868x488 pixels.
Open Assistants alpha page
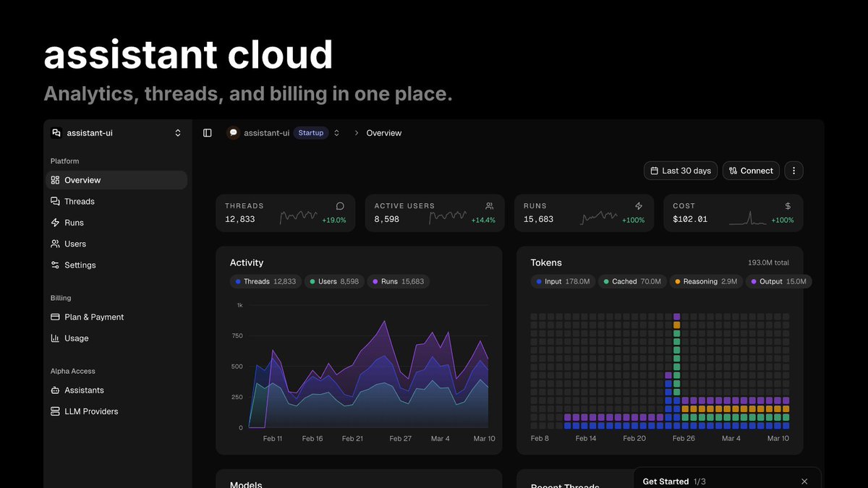(117, 390)
